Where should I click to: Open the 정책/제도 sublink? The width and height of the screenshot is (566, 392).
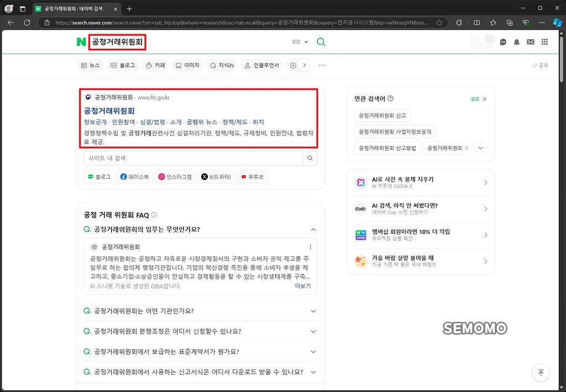click(234, 122)
